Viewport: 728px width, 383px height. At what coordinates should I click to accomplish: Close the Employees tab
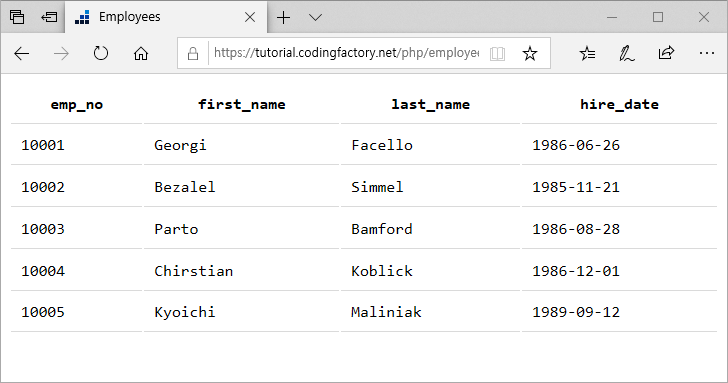click(x=250, y=17)
